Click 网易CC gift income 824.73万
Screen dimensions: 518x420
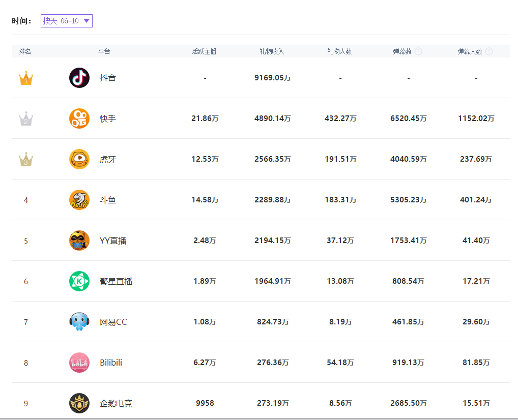(x=273, y=321)
